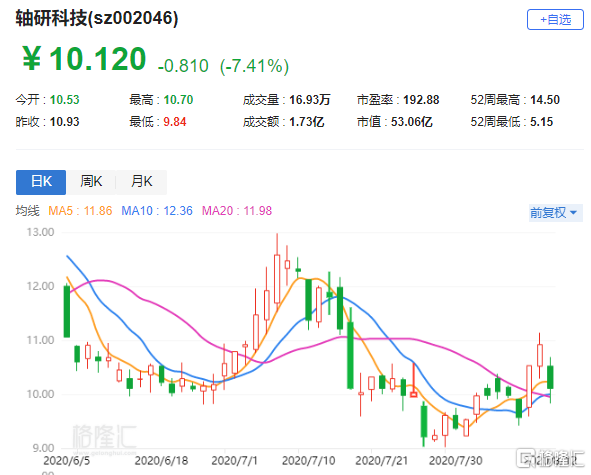The width and height of the screenshot is (591, 475).
Task: Click the price change -0.810
Action: click(183, 66)
